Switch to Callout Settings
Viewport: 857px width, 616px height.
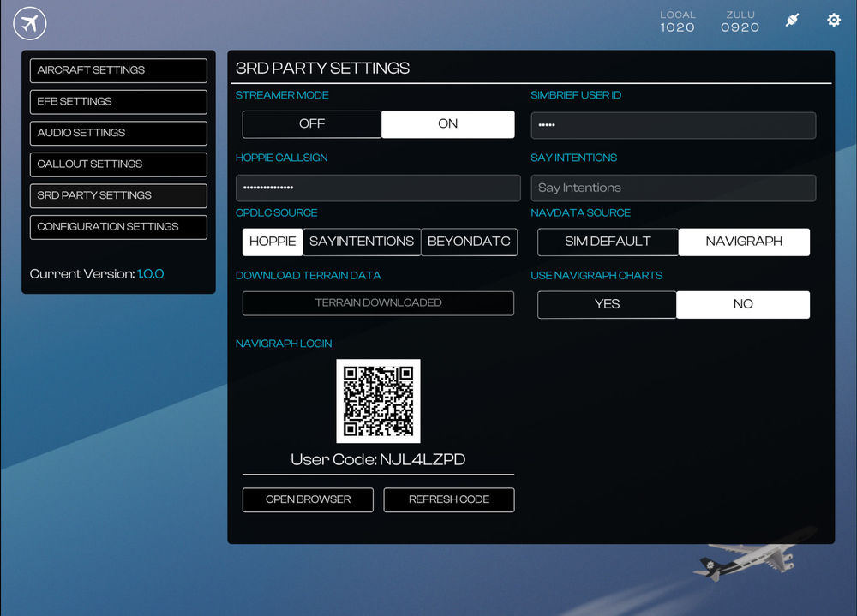(118, 164)
